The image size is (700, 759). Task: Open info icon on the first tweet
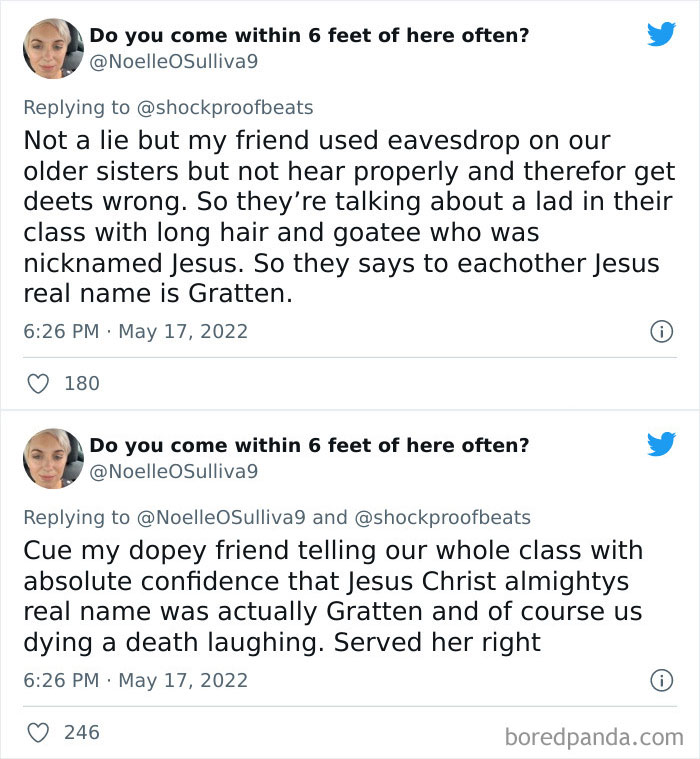pyautogui.click(x=661, y=331)
